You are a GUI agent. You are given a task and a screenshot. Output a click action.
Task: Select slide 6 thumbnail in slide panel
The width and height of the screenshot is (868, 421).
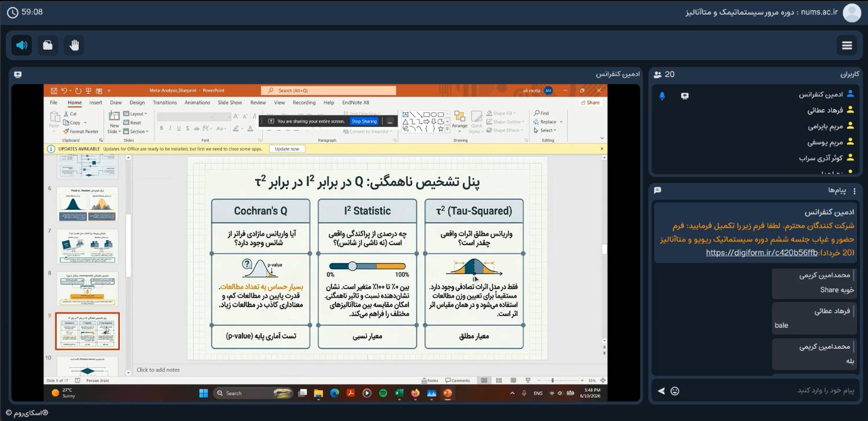pyautogui.click(x=87, y=203)
